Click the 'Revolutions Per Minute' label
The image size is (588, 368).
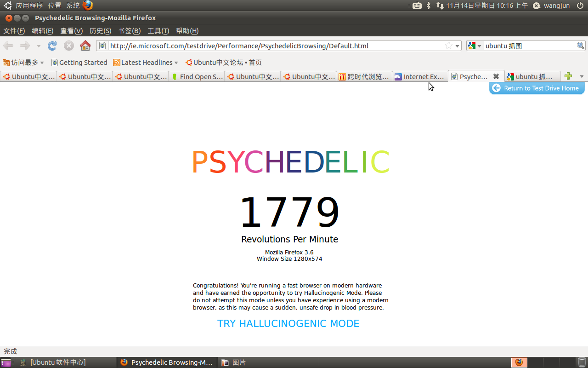pos(289,239)
